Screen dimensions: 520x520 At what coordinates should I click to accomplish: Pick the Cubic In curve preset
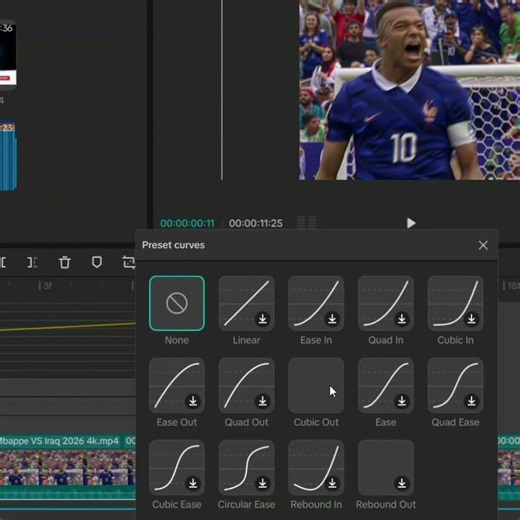[x=455, y=303]
